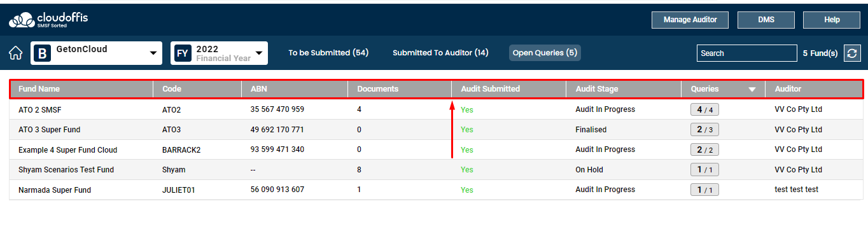Click the Auditor column header
The image size is (868, 229).
[788, 89]
